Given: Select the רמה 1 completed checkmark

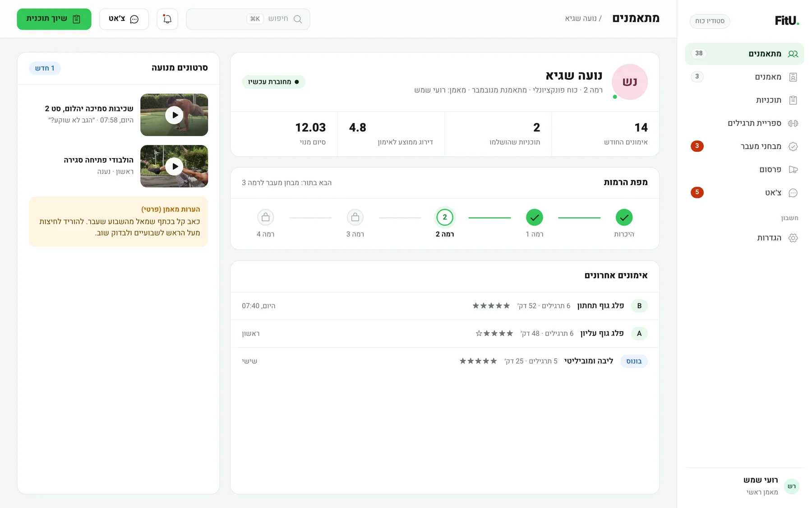Looking at the screenshot, I should point(535,218).
